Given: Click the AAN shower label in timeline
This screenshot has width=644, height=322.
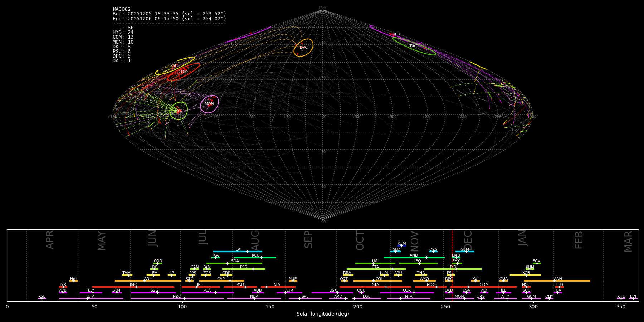Looking at the screenshot, I should coord(558,279).
